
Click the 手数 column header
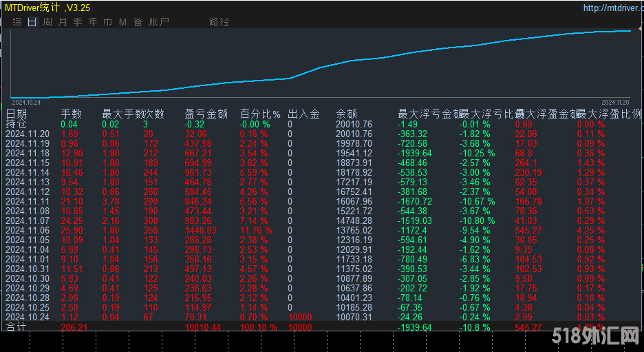(72, 114)
